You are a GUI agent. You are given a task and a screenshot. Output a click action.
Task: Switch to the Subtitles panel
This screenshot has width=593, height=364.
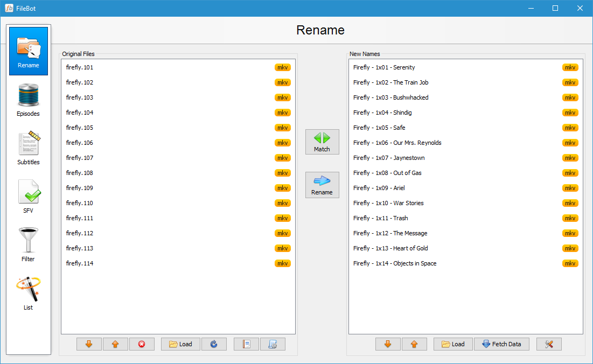pos(28,145)
